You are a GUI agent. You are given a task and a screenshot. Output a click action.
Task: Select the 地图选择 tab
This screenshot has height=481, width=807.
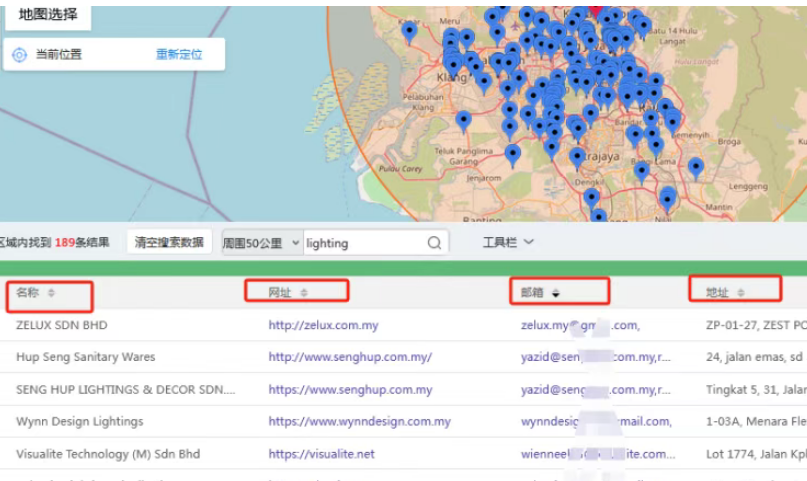(47, 14)
